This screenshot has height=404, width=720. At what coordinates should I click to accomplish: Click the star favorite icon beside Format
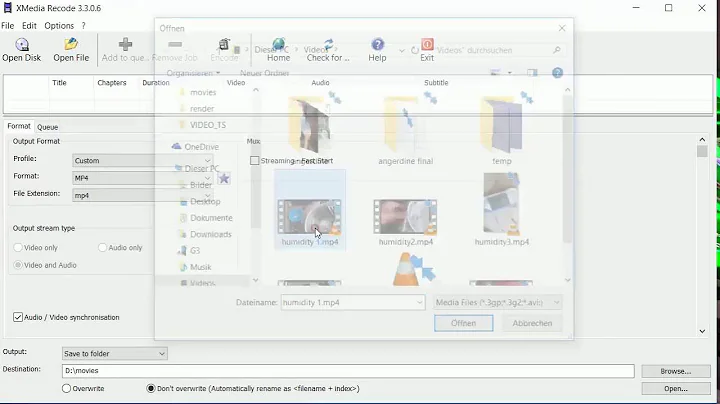pos(224,178)
